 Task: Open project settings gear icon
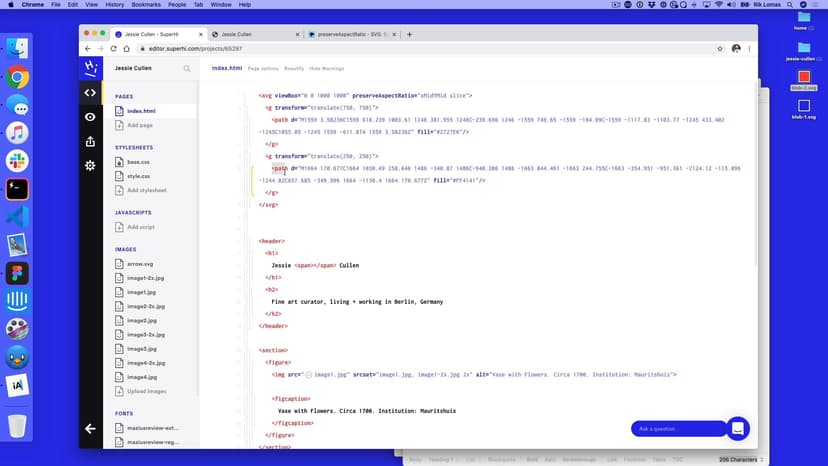coord(90,165)
